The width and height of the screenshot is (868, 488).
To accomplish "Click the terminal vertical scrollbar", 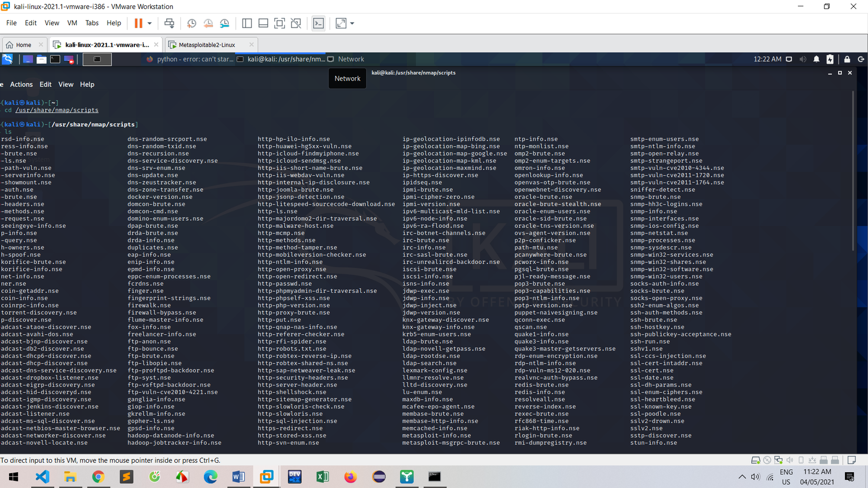I will pyautogui.click(x=853, y=171).
